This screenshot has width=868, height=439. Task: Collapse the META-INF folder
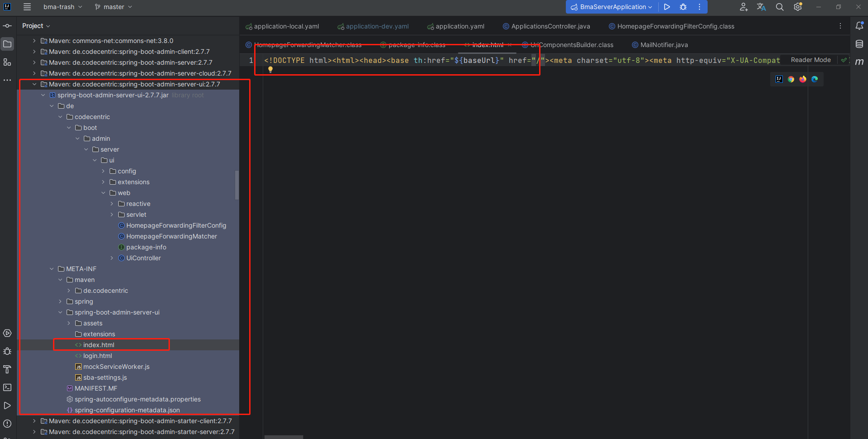coord(52,269)
